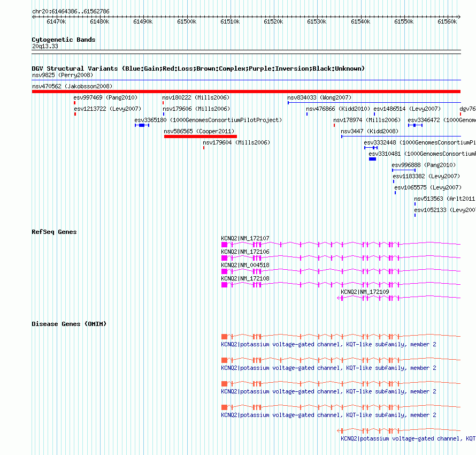Click the esv3346472 variant label
Screen dimensions: 476x455
442,120
